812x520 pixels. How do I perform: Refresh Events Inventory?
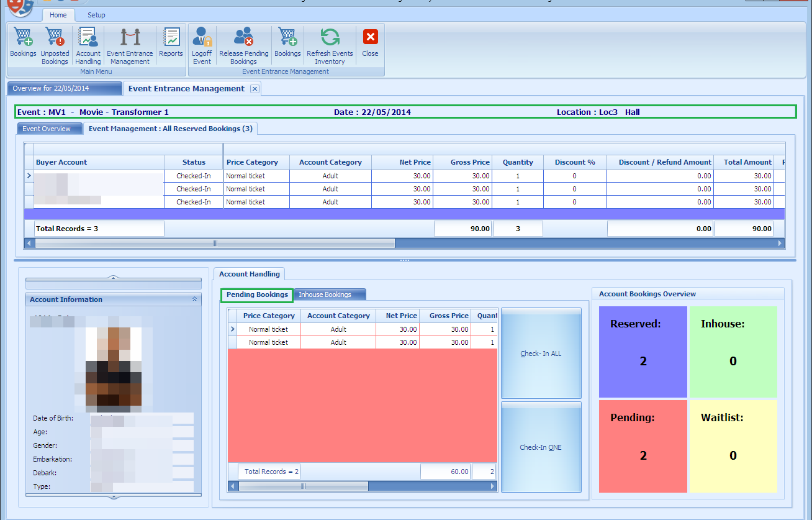click(330, 43)
